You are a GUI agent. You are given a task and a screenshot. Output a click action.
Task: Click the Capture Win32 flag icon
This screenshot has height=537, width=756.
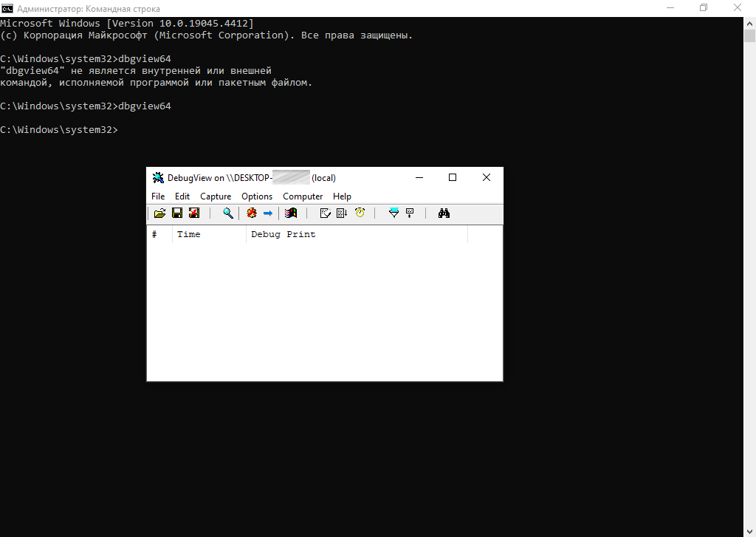tap(291, 213)
